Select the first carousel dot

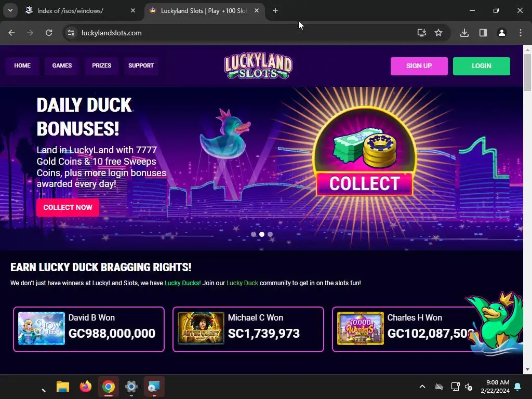[254, 234]
